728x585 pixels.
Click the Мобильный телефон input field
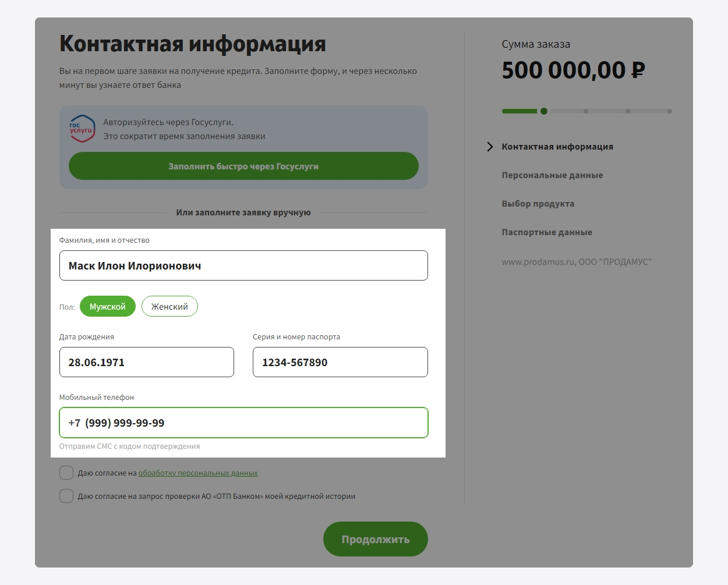(243, 423)
